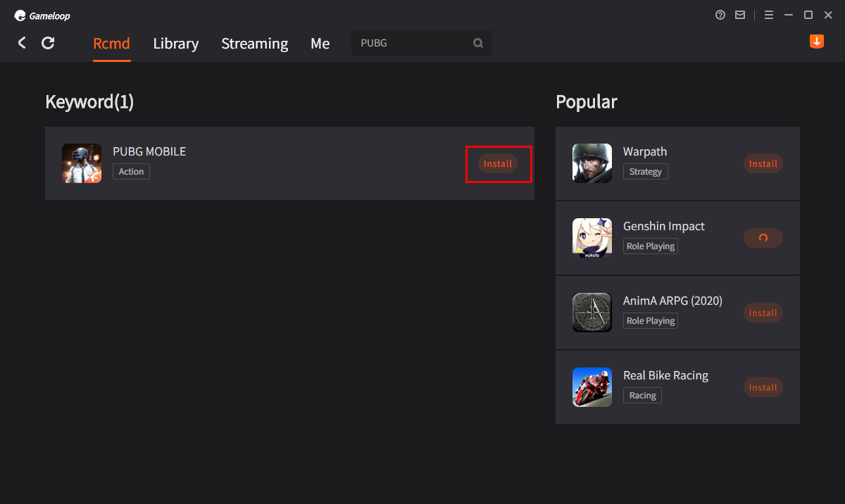Go to the Me tab
Viewport: 845px width, 504px height.
point(320,44)
